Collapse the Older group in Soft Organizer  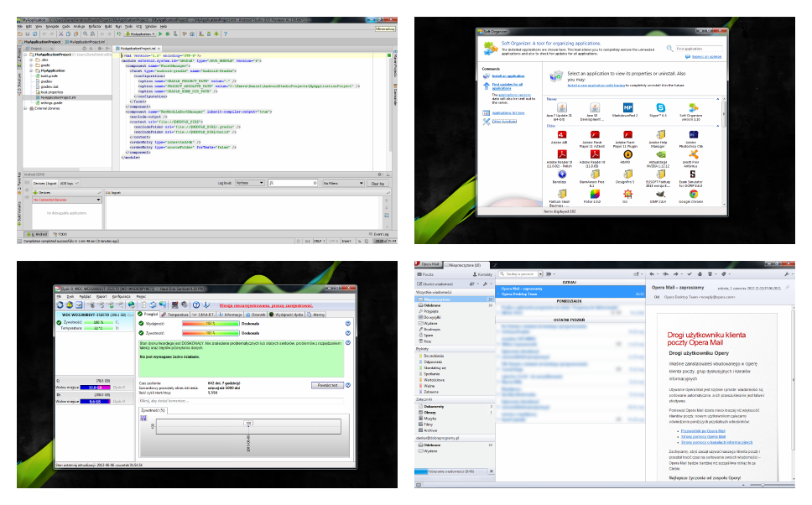718,125
